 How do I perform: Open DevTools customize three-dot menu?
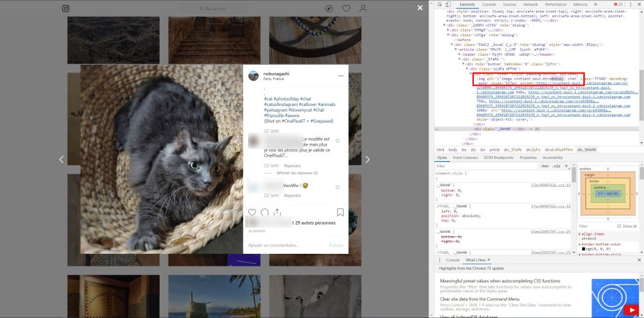(630, 4)
